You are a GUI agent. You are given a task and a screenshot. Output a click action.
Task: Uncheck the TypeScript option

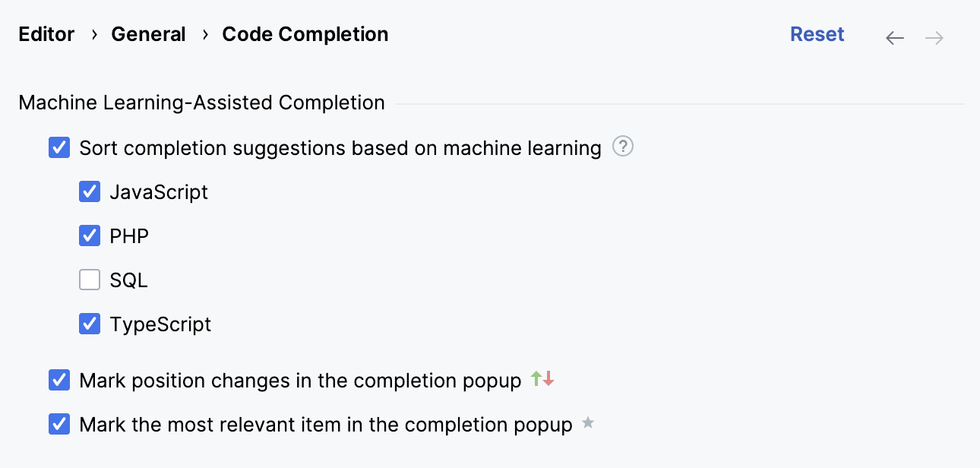point(89,324)
